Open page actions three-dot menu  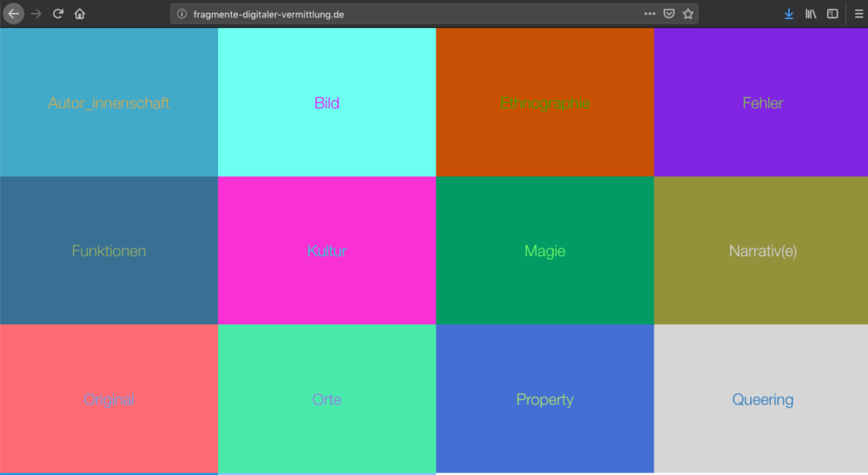point(650,14)
